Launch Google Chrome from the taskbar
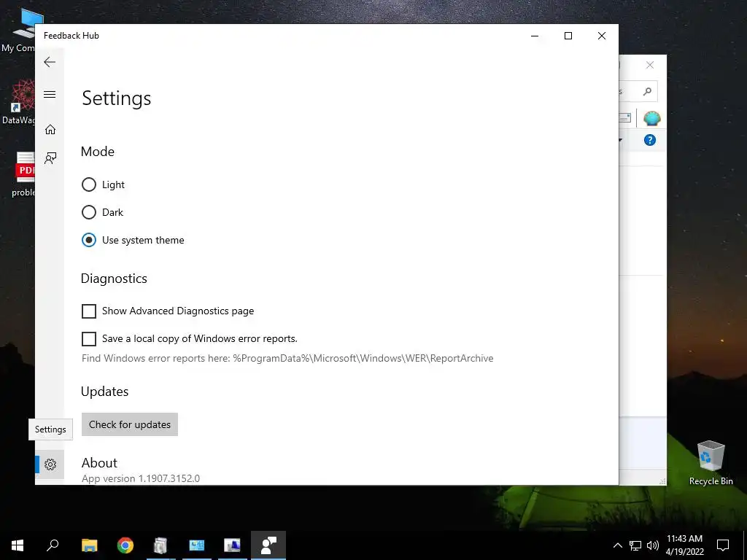 tap(125, 545)
